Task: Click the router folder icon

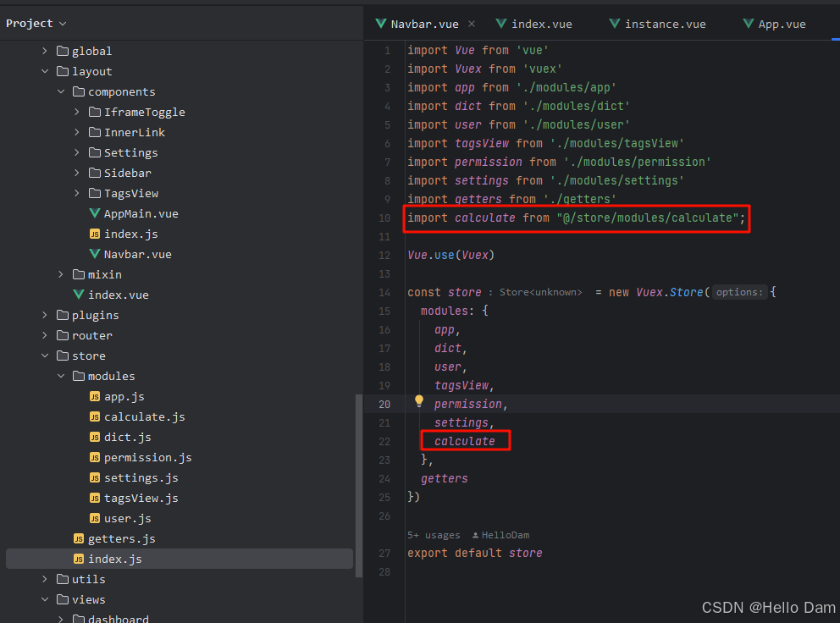Action: pyautogui.click(x=63, y=335)
